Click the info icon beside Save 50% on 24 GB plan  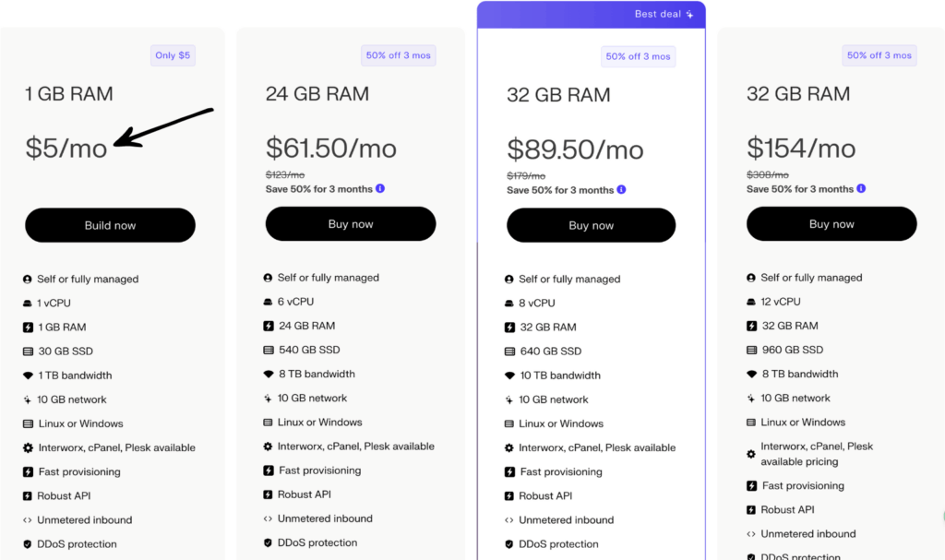(x=379, y=188)
